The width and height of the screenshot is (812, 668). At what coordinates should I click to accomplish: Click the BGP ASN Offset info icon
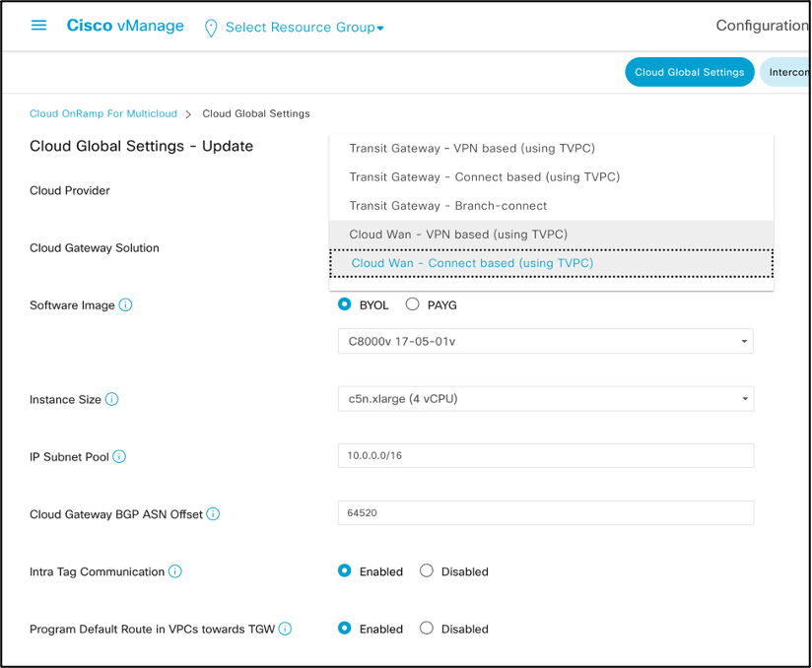[213, 514]
